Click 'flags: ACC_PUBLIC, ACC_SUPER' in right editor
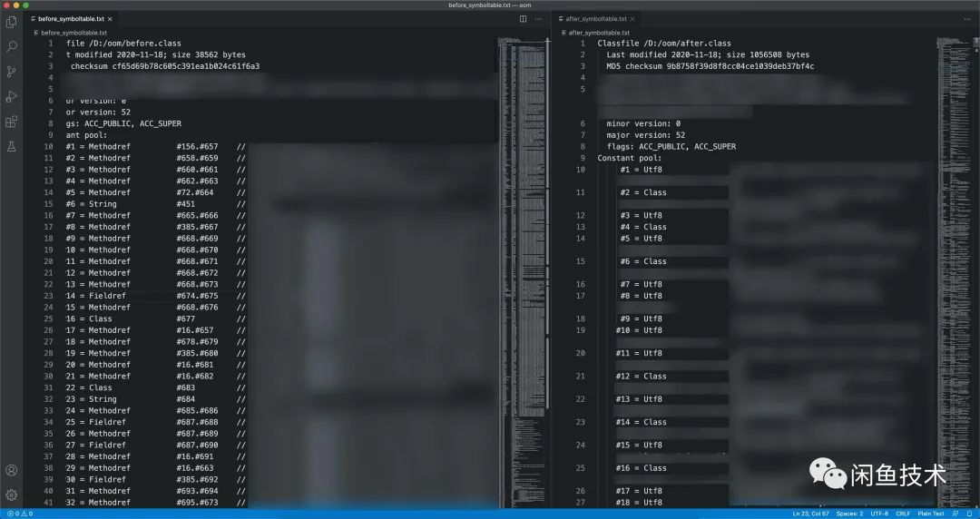 (671, 147)
